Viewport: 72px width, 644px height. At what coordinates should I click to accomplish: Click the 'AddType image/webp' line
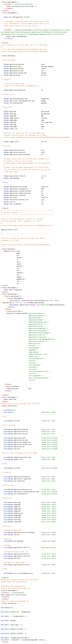click(x=24, y=120)
